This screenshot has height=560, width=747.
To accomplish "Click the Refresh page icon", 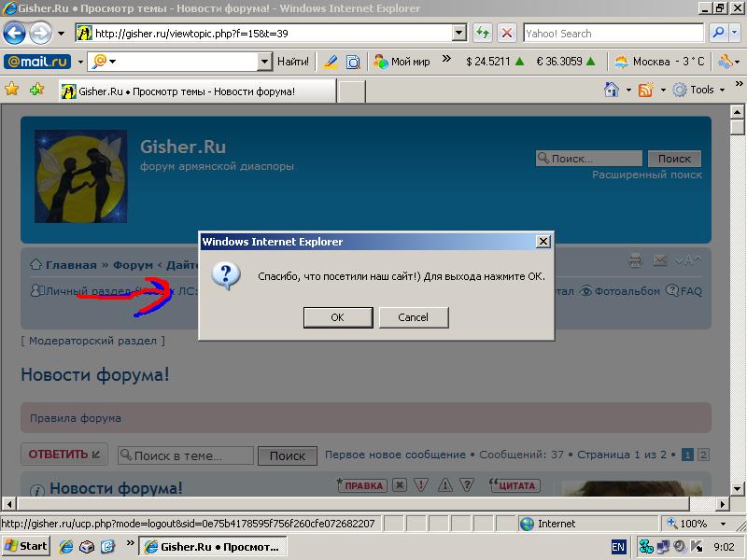I will point(483,33).
